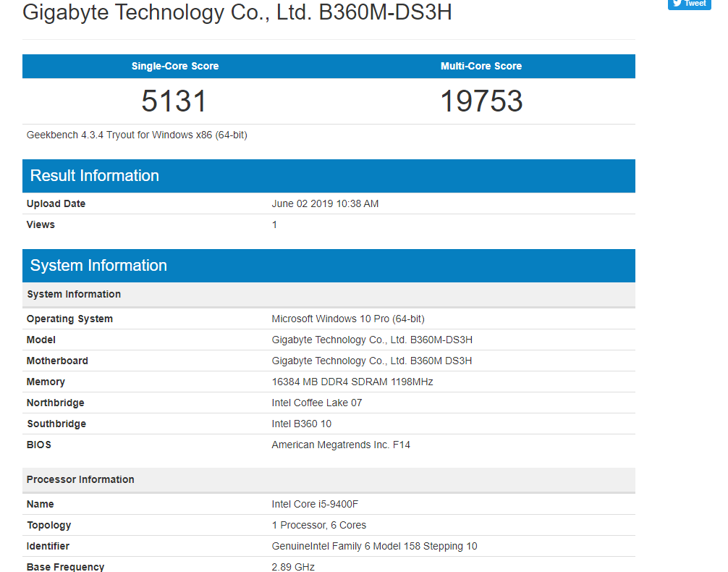Select the Intel Coffee Lake 07 value
Viewport: 728px width, 572px height.
tap(317, 403)
